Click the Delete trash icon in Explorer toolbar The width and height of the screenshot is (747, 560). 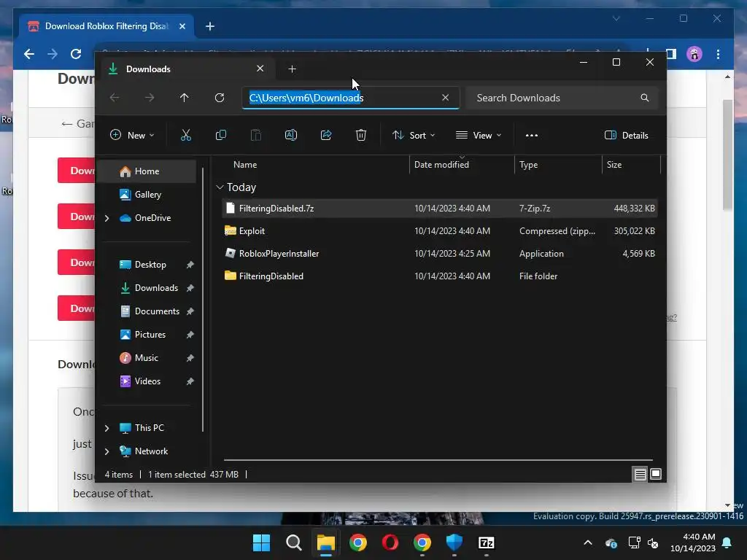pyautogui.click(x=360, y=135)
